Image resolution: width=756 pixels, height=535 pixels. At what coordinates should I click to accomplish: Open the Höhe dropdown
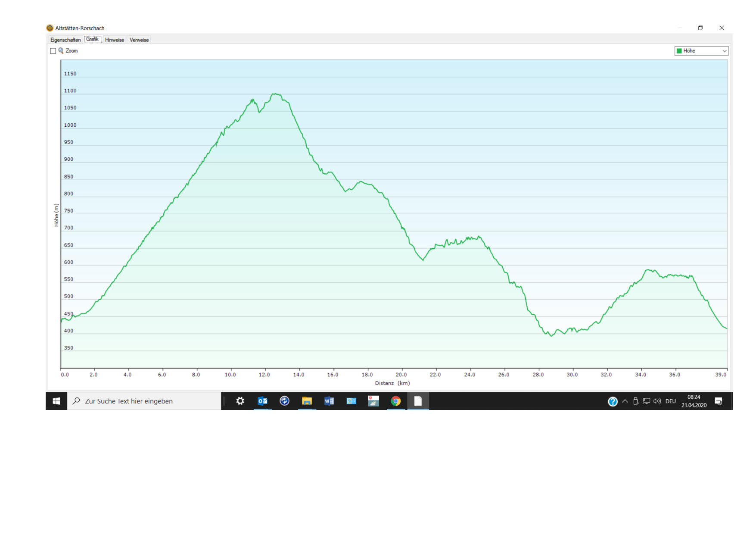click(x=701, y=51)
